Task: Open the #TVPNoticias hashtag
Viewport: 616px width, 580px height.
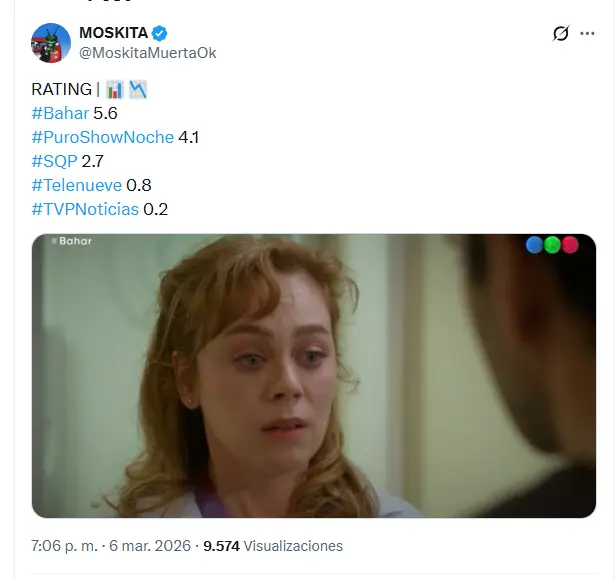Action: 85,209
